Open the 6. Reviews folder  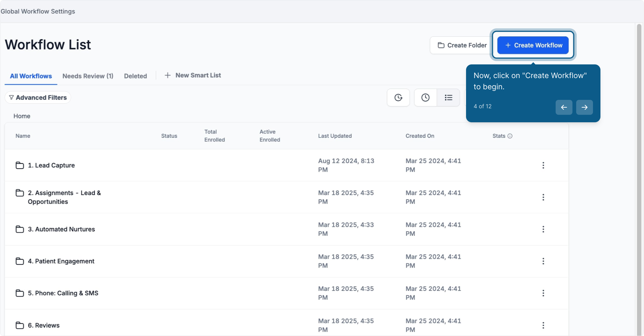pos(44,325)
